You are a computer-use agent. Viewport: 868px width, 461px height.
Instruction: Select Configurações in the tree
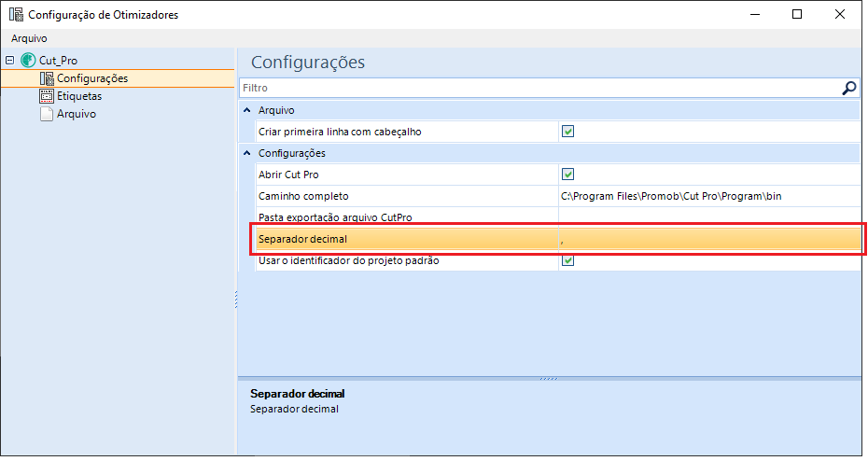[x=92, y=78]
